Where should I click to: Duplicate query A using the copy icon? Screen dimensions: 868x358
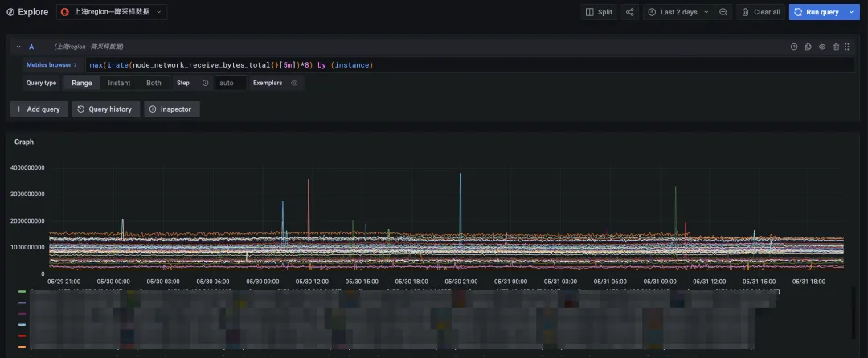coord(809,47)
